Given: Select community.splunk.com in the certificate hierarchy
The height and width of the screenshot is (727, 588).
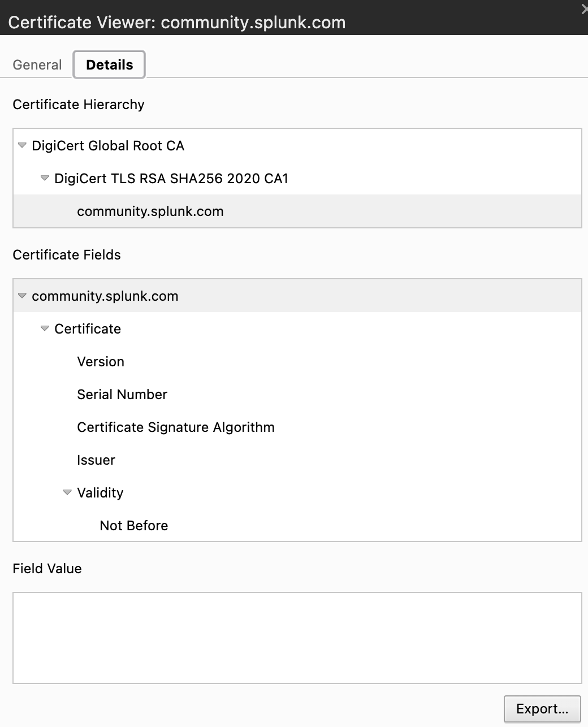Looking at the screenshot, I should click(x=150, y=211).
